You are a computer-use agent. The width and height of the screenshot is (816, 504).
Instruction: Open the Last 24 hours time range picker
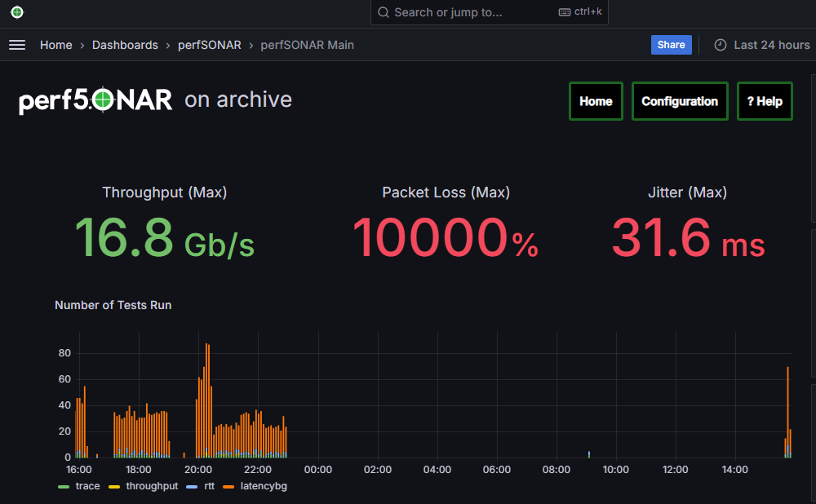[x=762, y=45]
